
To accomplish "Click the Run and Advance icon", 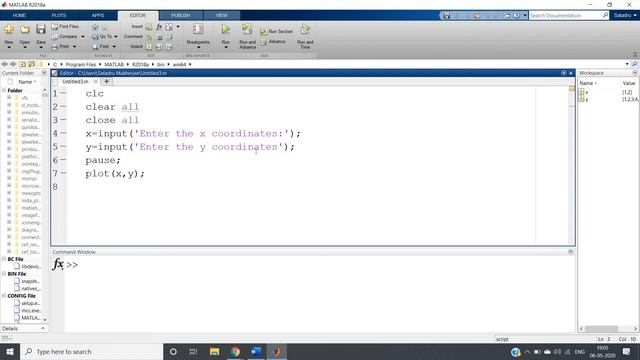I will (x=247, y=29).
